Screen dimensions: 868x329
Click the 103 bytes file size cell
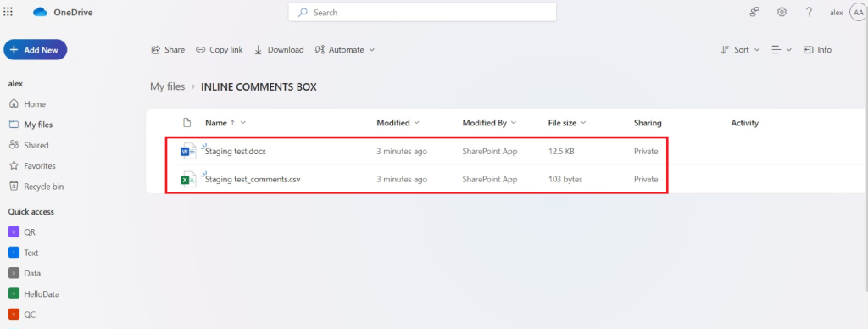(565, 180)
